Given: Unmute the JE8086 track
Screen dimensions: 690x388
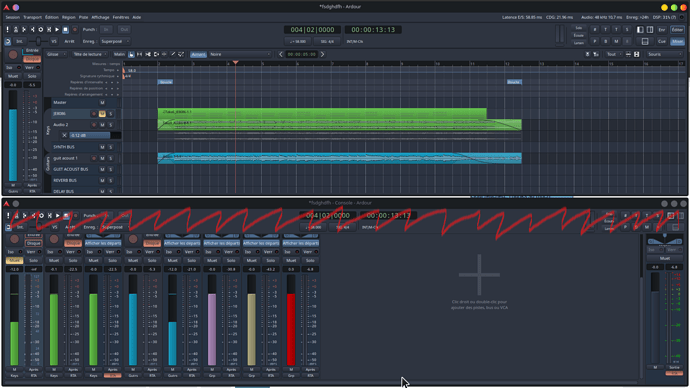Looking at the screenshot, I should pos(102,114).
